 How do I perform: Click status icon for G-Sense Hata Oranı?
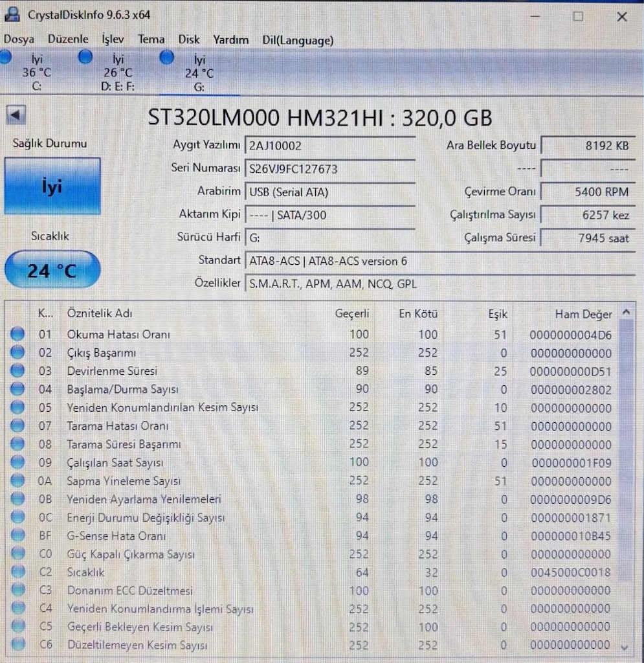click(17, 535)
